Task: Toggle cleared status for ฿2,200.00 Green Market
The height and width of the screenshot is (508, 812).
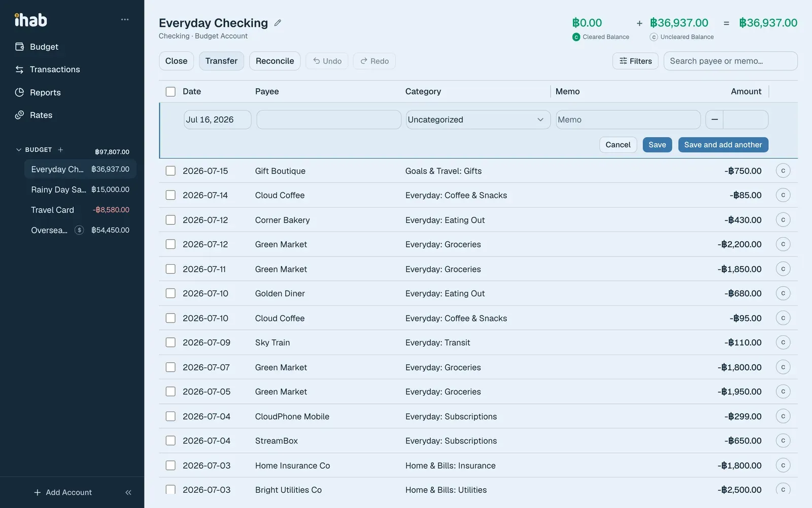Action: 783,244
